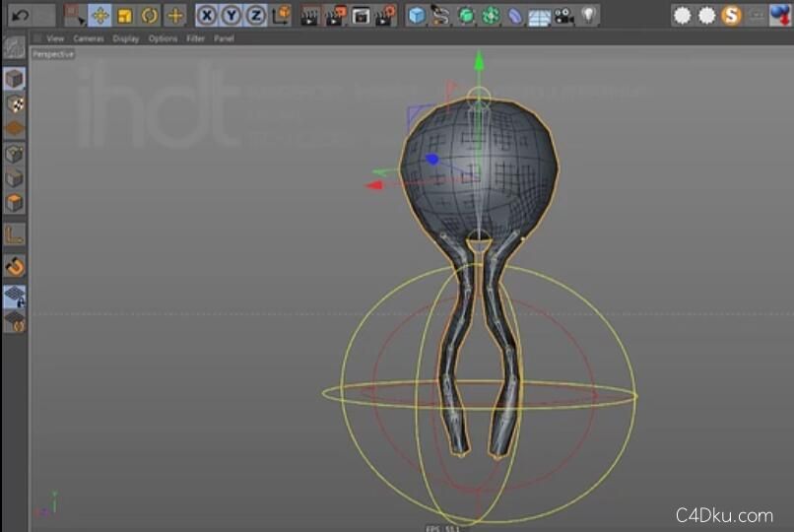
Task: Toggle the X axis lock
Action: (x=206, y=15)
